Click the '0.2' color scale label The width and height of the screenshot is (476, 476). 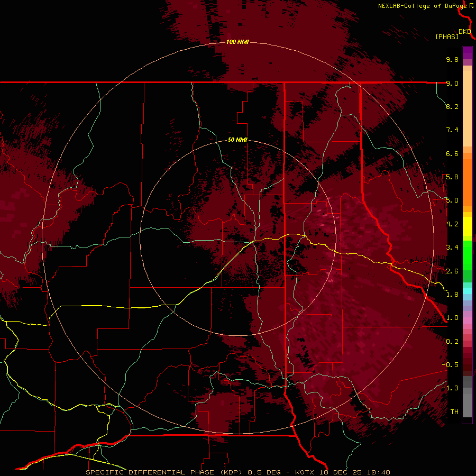click(452, 342)
